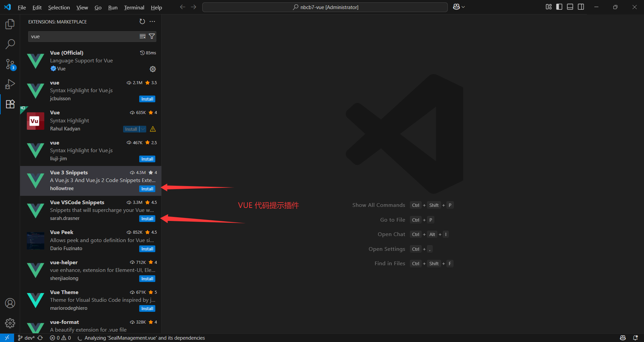Synchronize changes from status bar
This screenshot has width=644, height=342.
point(40,338)
